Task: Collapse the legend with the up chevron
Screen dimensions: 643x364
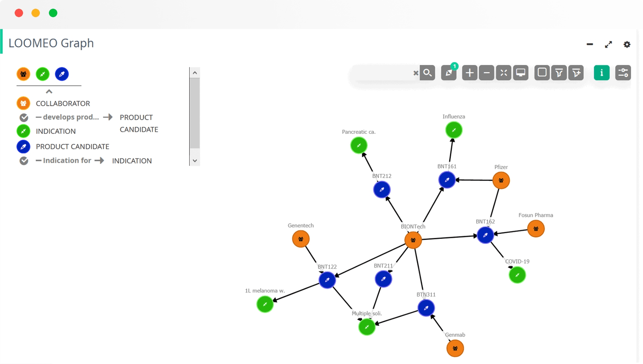Action: coord(49,92)
